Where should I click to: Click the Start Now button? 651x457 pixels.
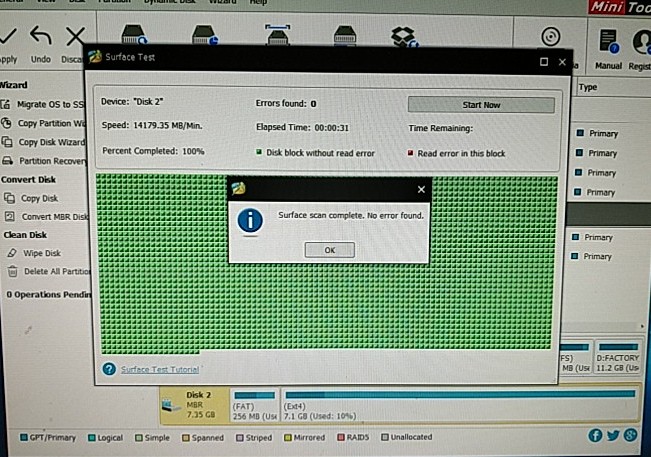(x=480, y=105)
